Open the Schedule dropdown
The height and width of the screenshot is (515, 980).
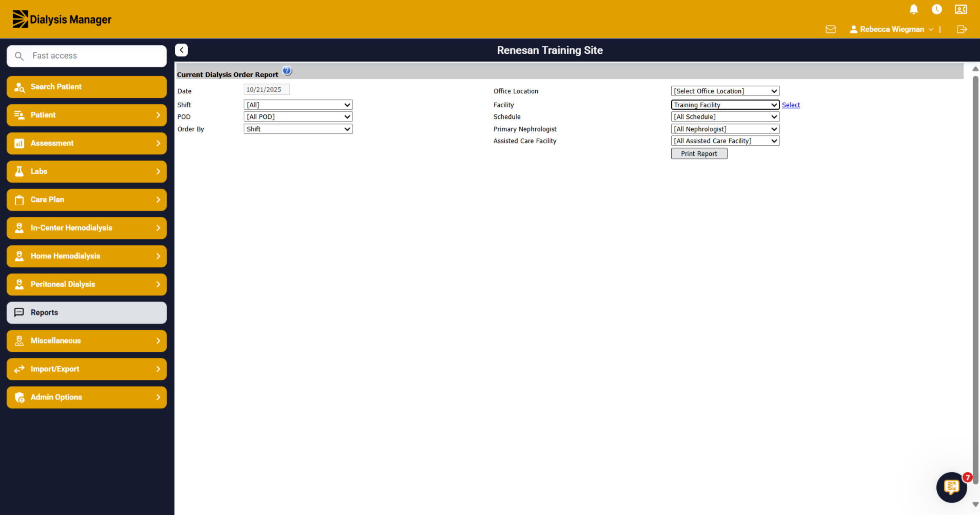725,117
